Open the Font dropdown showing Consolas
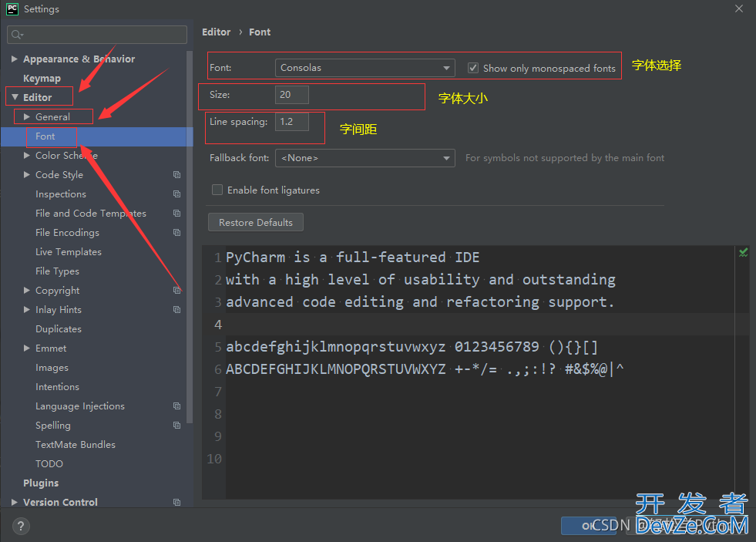 [365, 68]
